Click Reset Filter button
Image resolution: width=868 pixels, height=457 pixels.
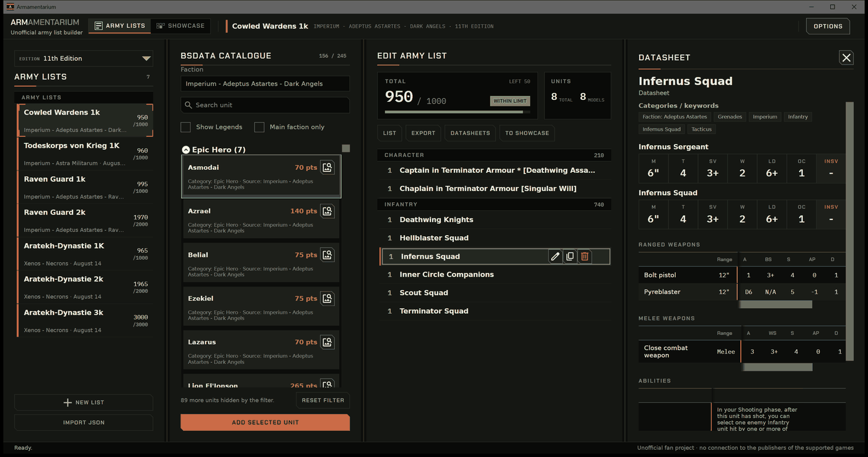tap(323, 401)
